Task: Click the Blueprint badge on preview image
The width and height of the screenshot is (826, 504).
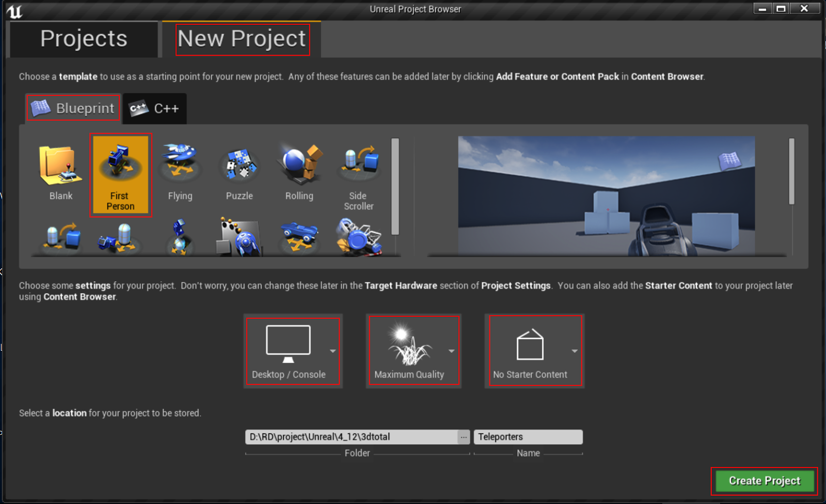Action: 730,160
